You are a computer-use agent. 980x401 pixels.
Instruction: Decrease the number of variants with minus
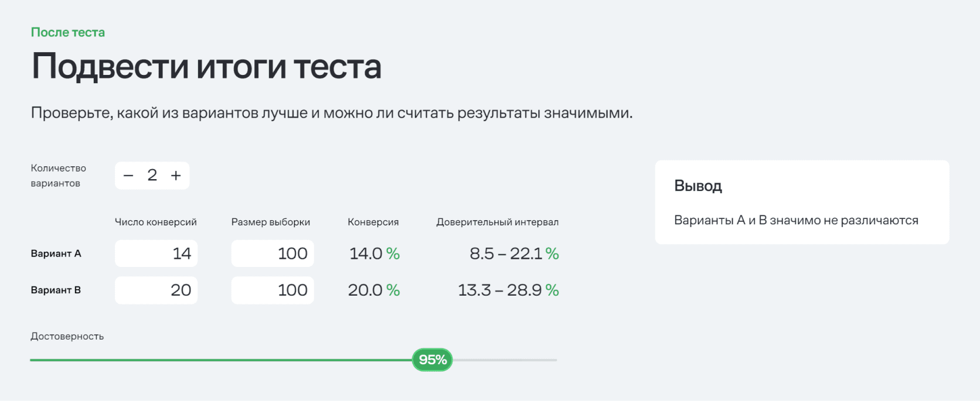click(x=129, y=176)
